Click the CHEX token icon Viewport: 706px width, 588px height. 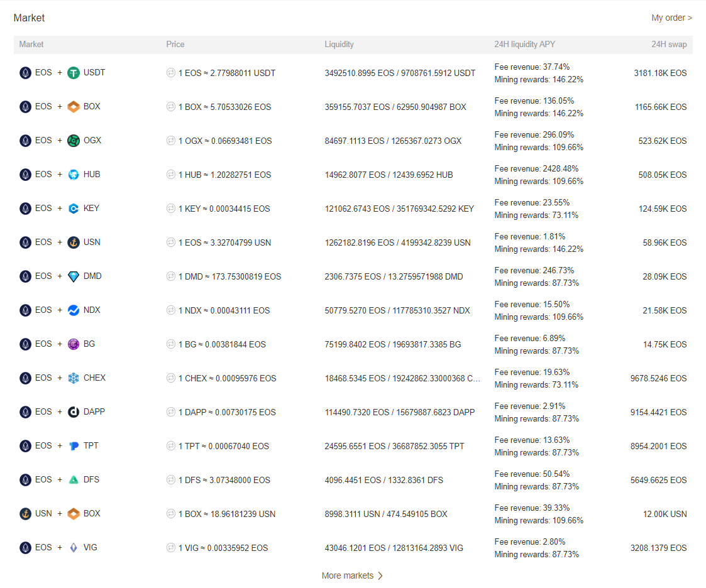coord(74,378)
